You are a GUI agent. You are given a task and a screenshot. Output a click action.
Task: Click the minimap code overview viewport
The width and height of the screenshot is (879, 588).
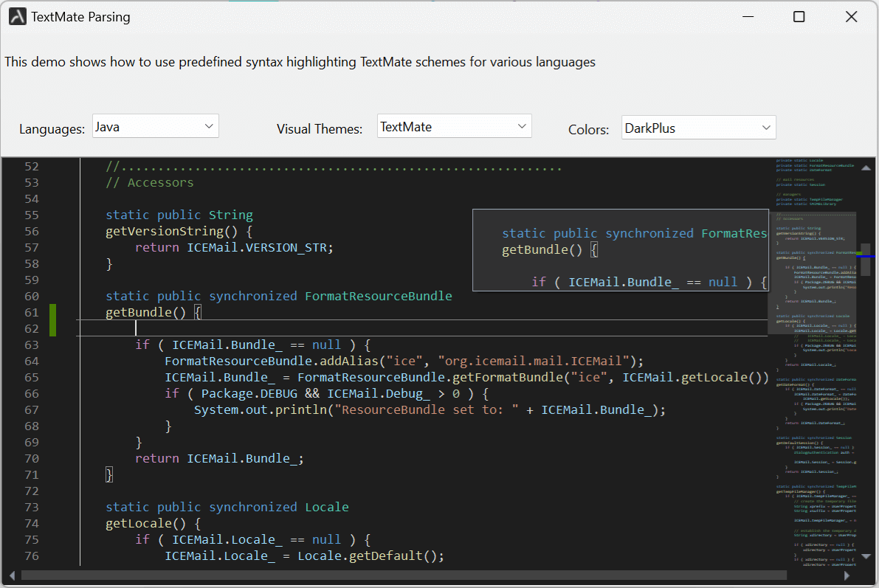[x=813, y=273]
